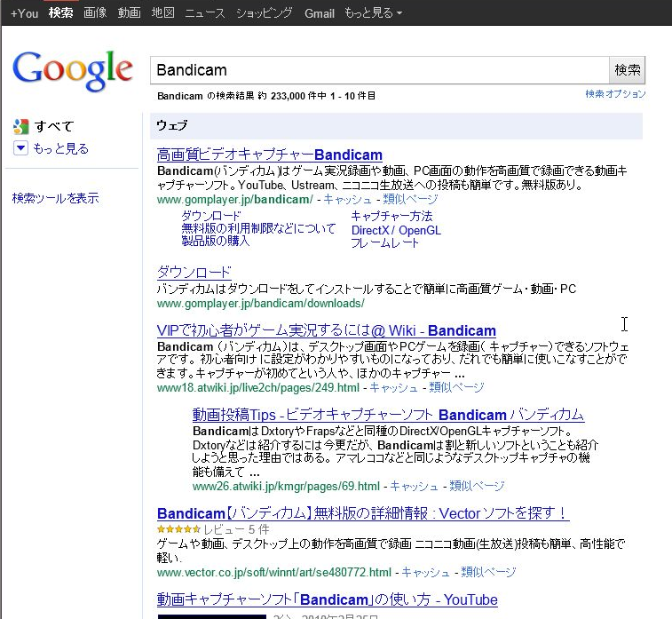This screenshot has height=619, width=672.
Task: Open ニュース in top bar
Action: [x=205, y=12]
